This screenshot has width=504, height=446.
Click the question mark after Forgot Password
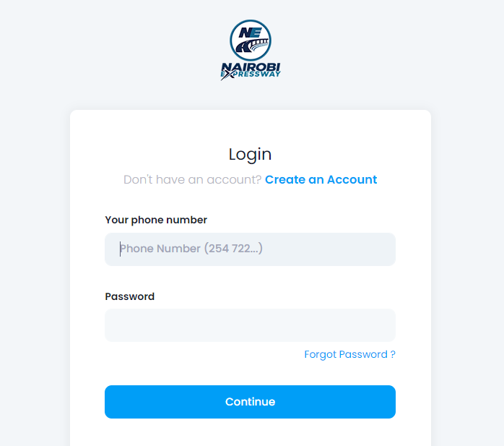click(x=393, y=354)
